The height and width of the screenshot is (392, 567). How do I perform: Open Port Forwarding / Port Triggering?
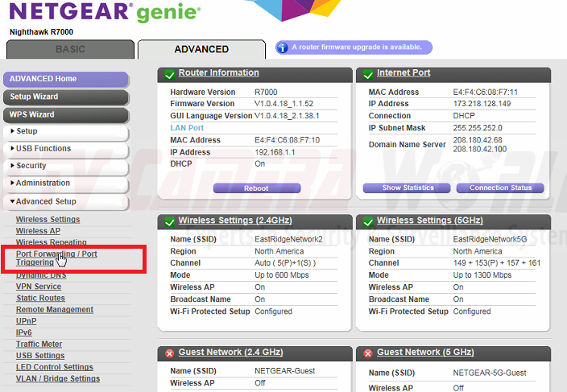pyautogui.click(x=56, y=258)
